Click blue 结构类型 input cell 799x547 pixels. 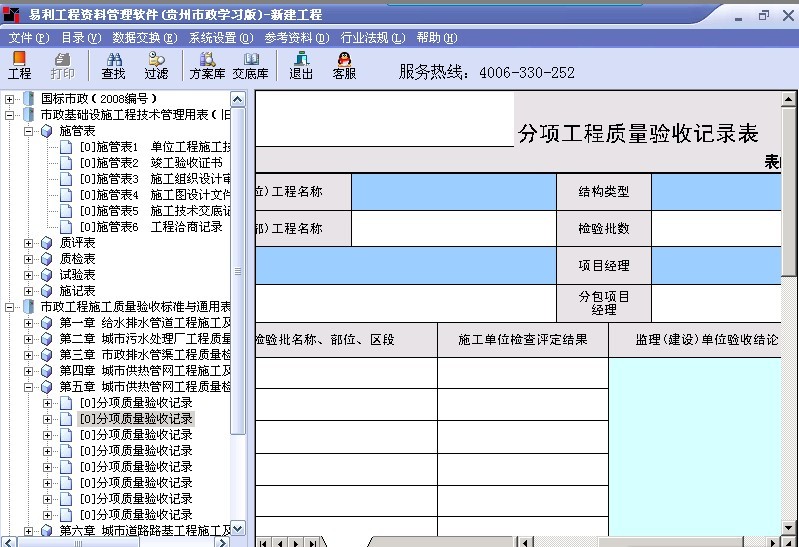pyautogui.click(x=724, y=191)
